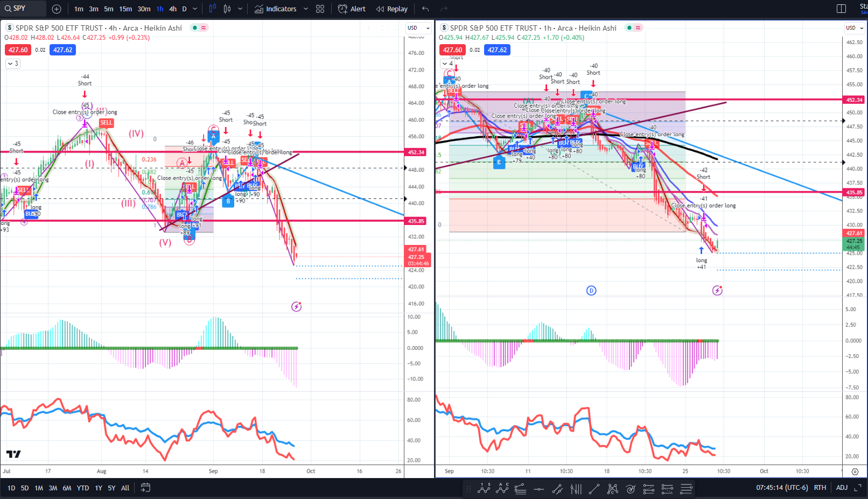
Task: Expand the indicator favorites dropdown arrow
Action: 306,9
